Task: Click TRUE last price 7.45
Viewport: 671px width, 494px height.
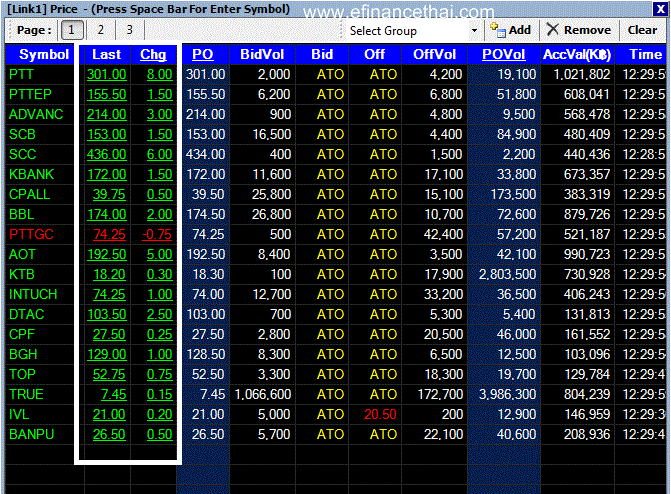Action: point(113,395)
